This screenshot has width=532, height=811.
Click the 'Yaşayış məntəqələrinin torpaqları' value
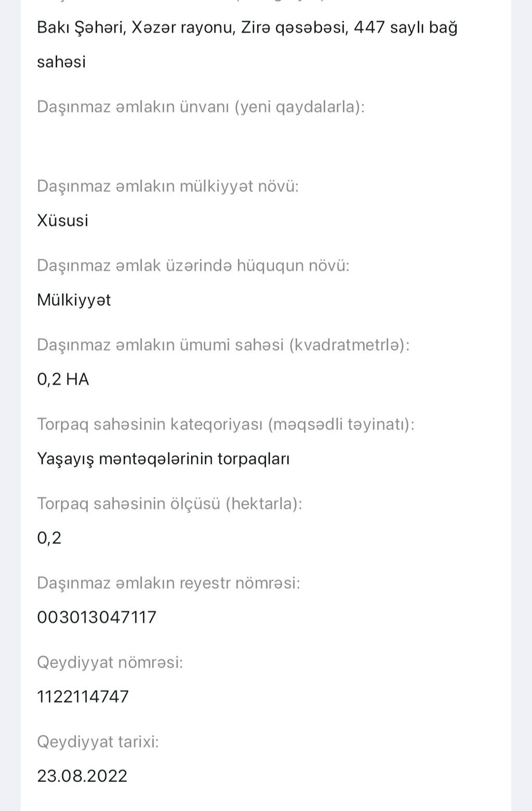pyautogui.click(x=163, y=459)
